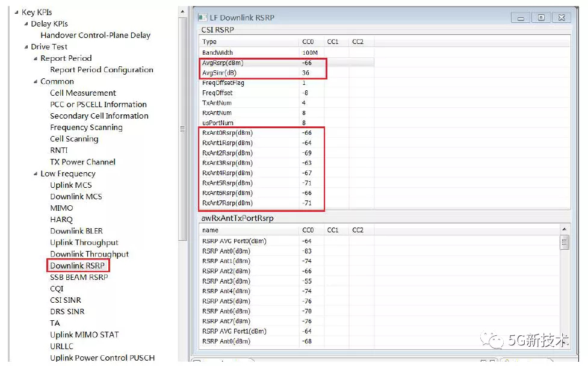Open CSI SINR item
Viewport: 588px width, 366px height.
[x=66, y=300]
